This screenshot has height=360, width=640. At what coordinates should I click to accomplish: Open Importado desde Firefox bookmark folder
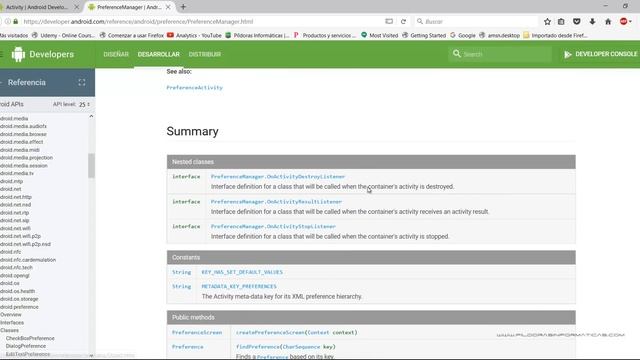point(556,36)
